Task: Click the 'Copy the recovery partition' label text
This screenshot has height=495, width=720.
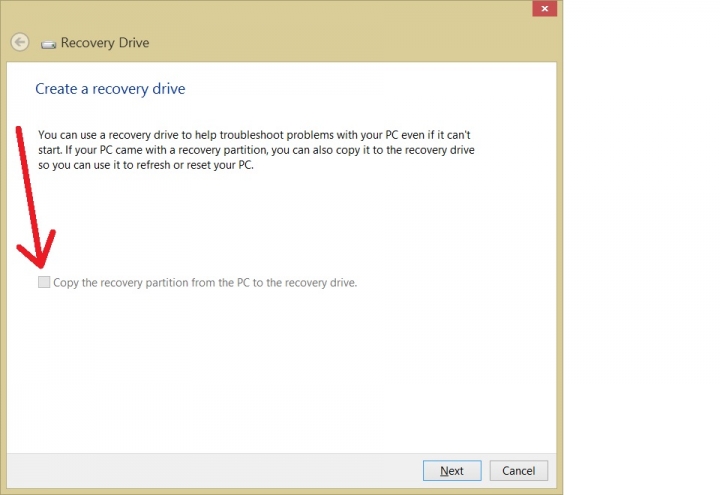Action: (205, 282)
